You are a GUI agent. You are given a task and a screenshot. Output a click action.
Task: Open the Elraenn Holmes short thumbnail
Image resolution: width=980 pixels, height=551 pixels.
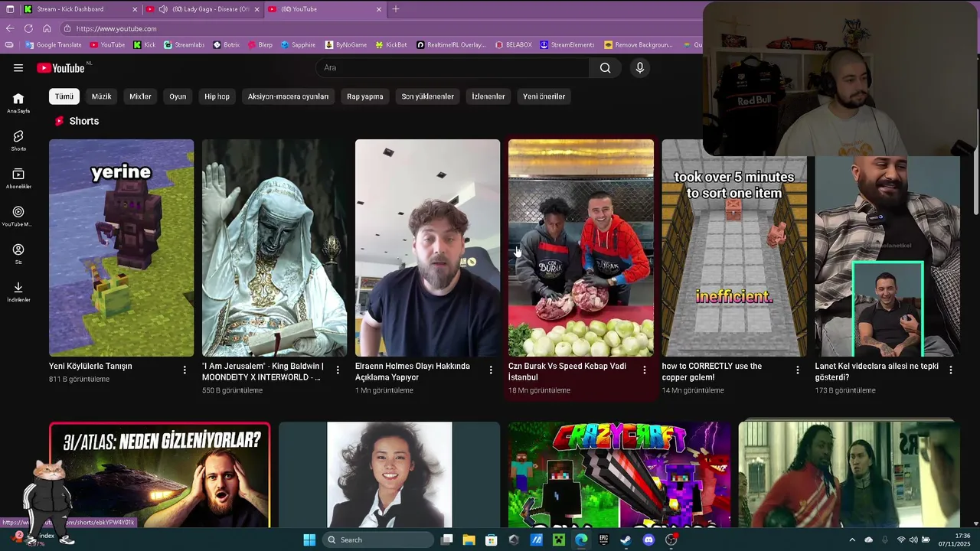click(x=427, y=248)
